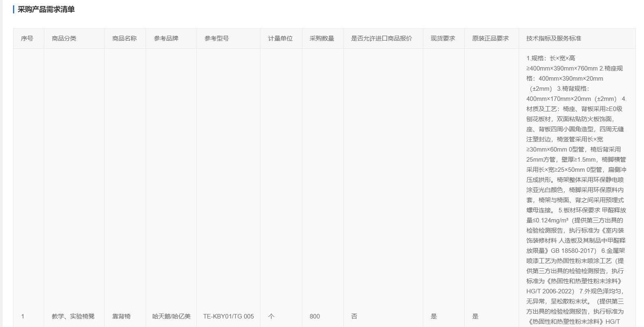Click the 是否允许进口商品报价 column header
This screenshot has width=644, height=327.
click(x=381, y=38)
